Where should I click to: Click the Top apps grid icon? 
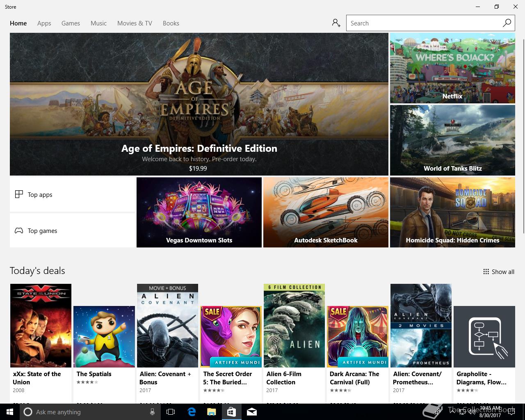coord(19,194)
